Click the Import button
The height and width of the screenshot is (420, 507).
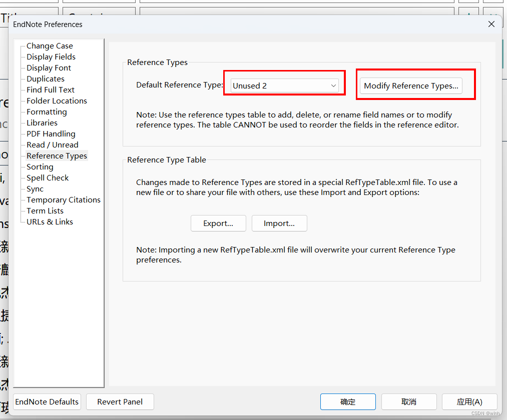(x=279, y=223)
